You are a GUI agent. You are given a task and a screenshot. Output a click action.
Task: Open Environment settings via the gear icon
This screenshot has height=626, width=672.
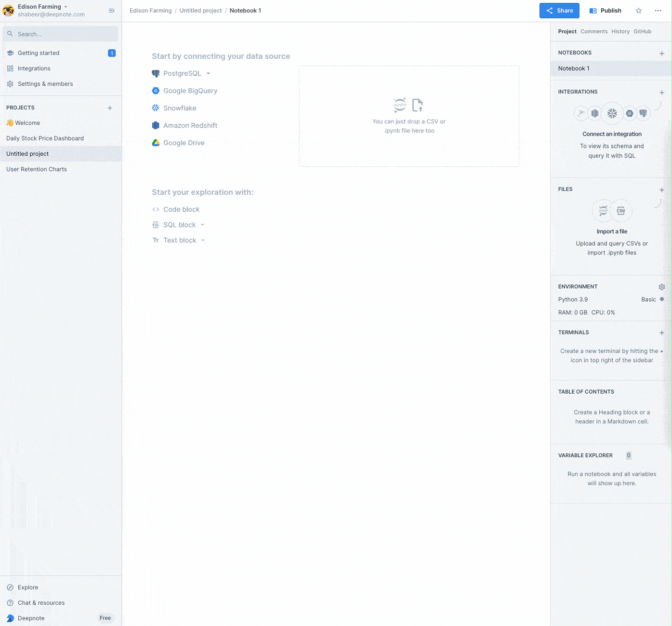662,287
